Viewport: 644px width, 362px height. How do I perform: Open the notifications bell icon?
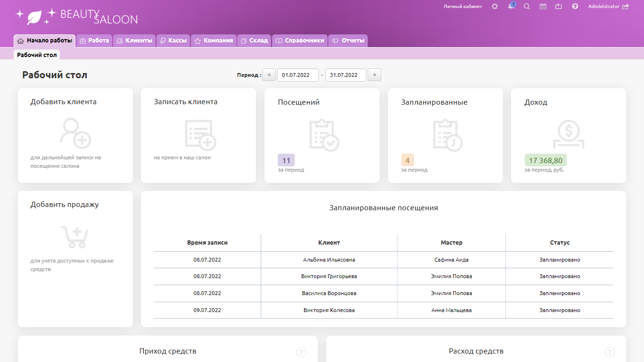(511, 6)
